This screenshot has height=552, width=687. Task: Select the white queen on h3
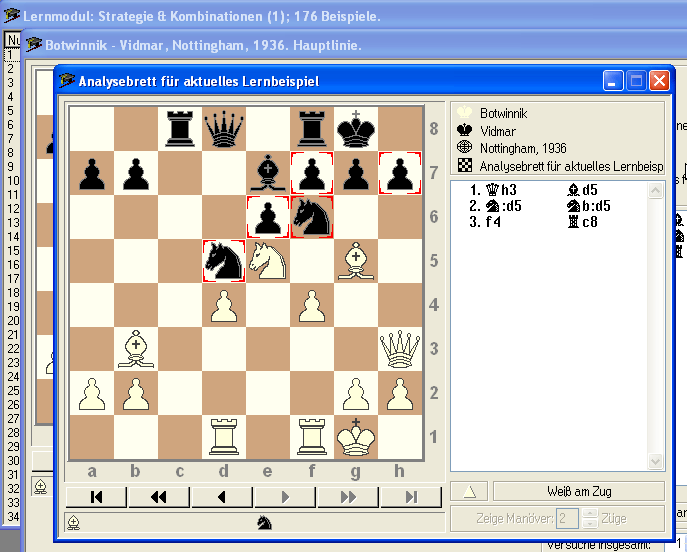pos(400,349)
